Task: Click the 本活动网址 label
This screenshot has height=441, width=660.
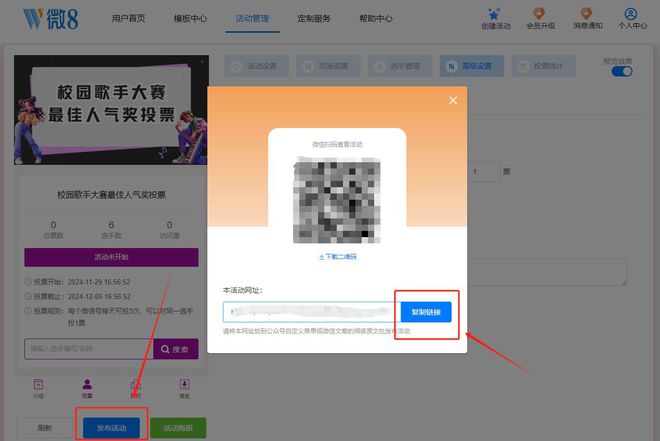Action: tap(243, 290)
